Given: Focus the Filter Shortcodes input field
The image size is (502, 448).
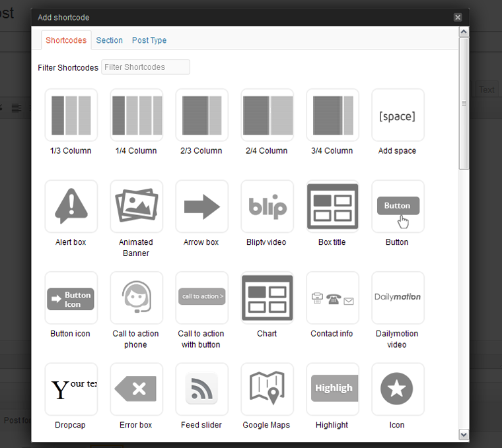Looking at the screenshot, I should click(146, 67).
